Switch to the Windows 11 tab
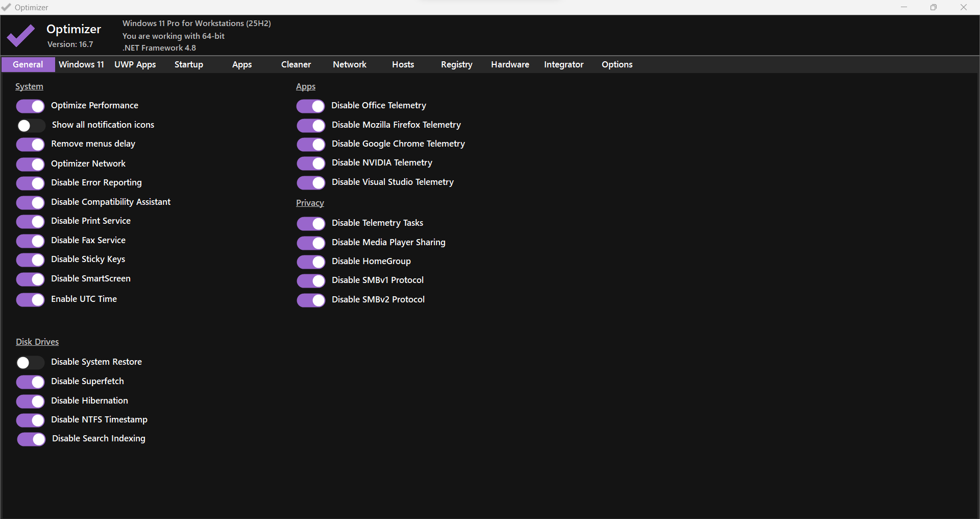The height and width of the screenshot is (519, 980). point(81,64)
